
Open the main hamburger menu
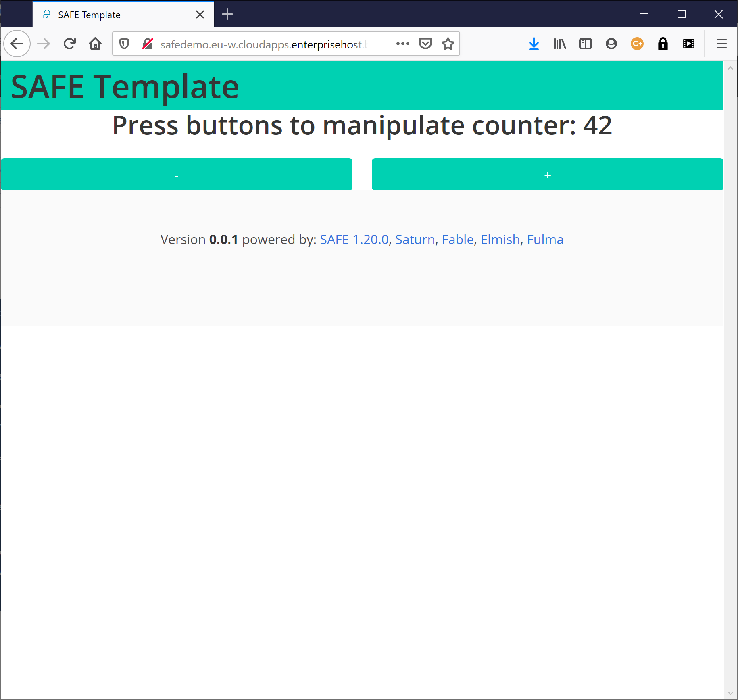click(x=721, y=44)
